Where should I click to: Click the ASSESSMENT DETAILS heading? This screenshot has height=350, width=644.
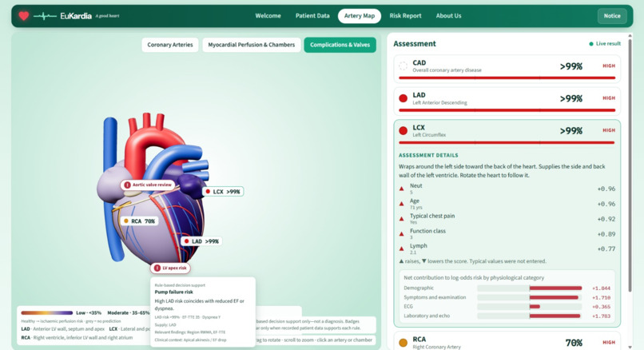point(428,155)
